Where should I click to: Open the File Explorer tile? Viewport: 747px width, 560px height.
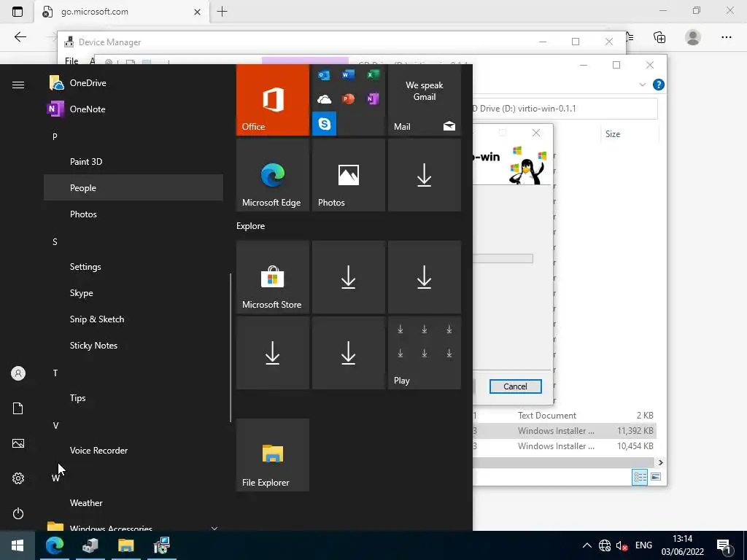[273, 455]
